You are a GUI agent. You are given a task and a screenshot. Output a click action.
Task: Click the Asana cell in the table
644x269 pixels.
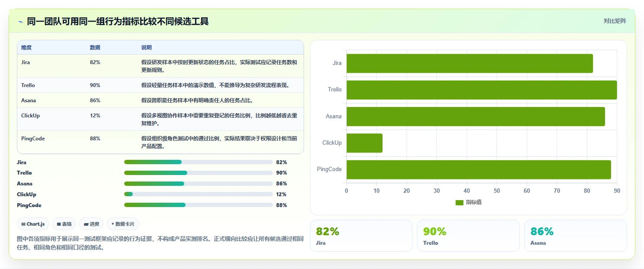[29, 100]
